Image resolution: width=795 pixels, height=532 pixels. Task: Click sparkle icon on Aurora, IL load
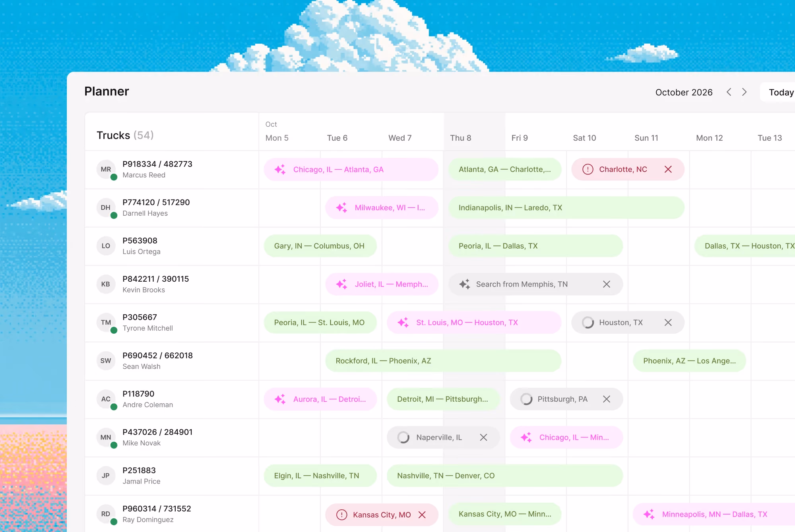280,399
